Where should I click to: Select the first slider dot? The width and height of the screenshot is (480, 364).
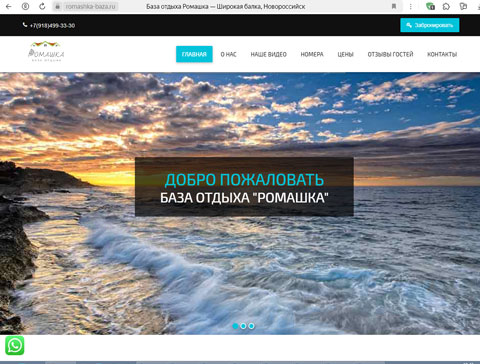click(x=235, y=326)
